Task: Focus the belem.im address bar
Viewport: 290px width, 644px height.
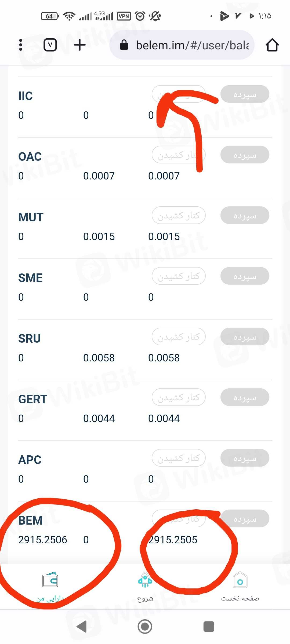Action: click(192, 45)
